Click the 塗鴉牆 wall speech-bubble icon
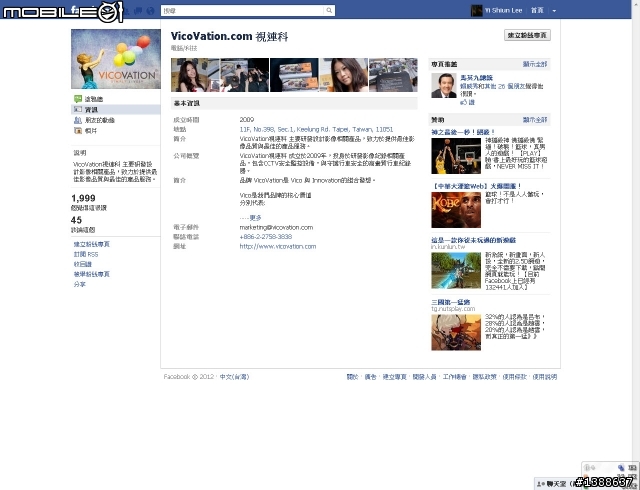 tap(78, 99)
